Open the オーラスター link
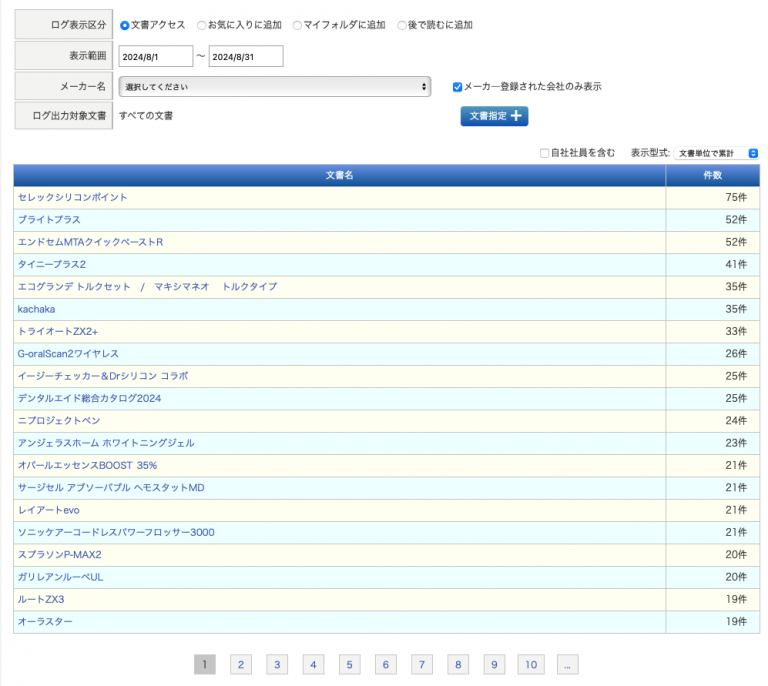This screenshot has width=768, height=686. coord(45,622)
